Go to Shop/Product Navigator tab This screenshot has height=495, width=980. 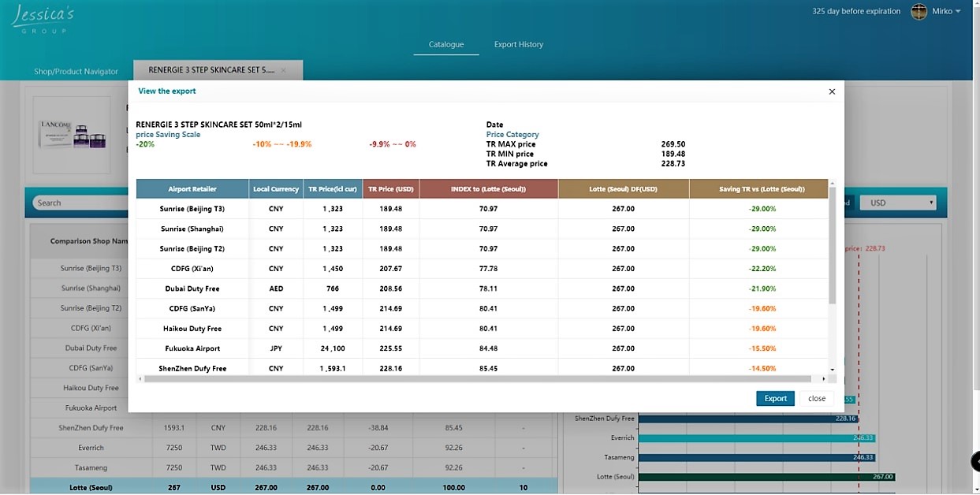click(x=76, y=71)
